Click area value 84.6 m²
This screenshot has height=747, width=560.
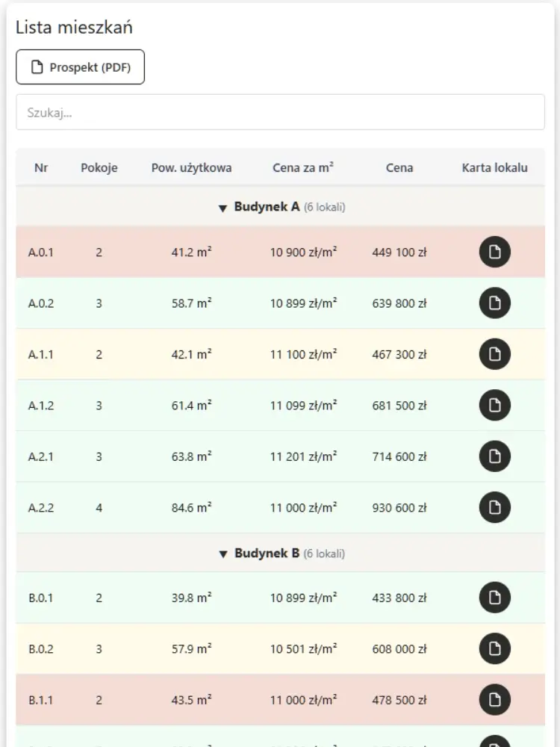(x=191, y=507)
